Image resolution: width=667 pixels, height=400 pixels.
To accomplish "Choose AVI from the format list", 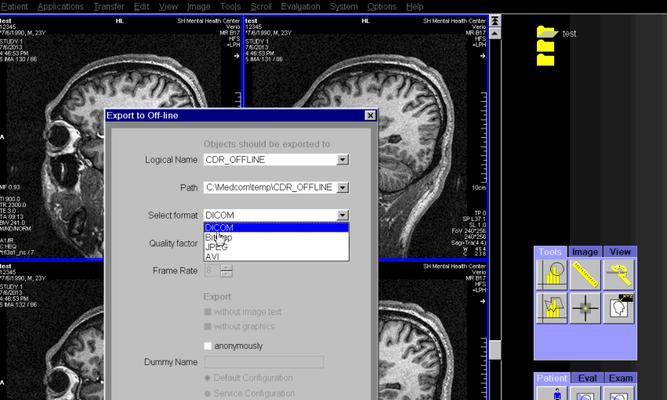I will click(276, 257).
